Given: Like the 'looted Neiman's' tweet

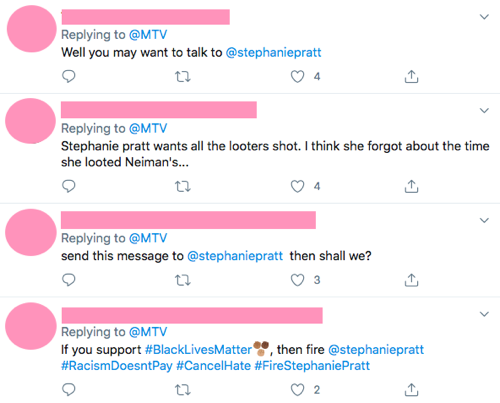Looking at the screenshot, I should (x=297, y=186).
